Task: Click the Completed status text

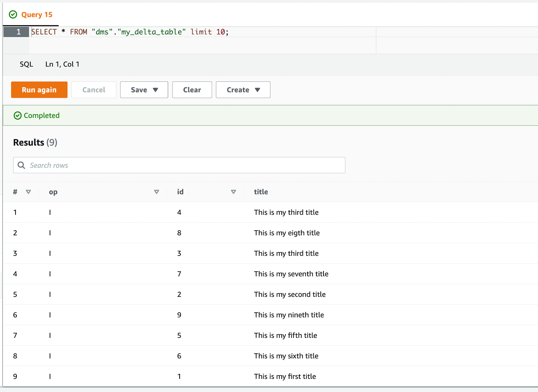Action: click(42, 116)
